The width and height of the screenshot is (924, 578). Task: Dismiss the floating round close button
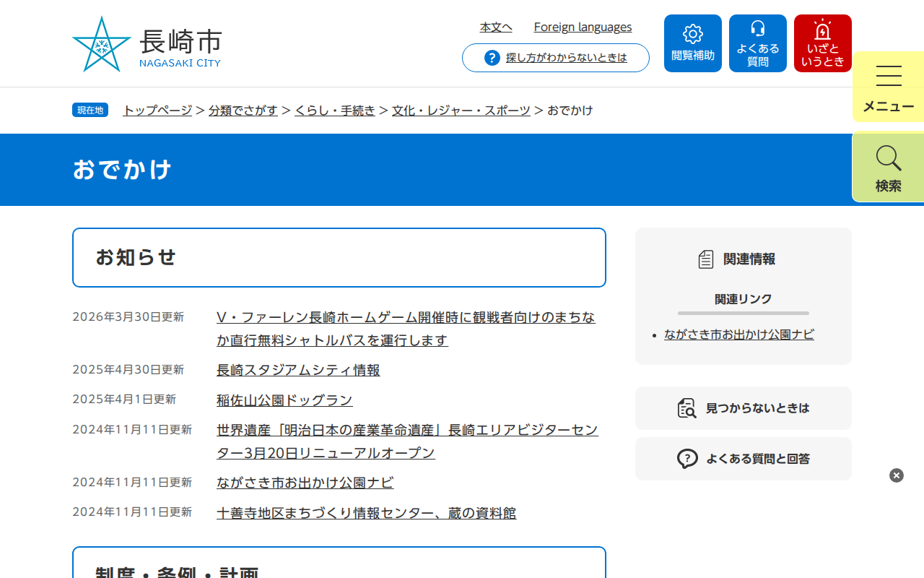tap(897, 475)
